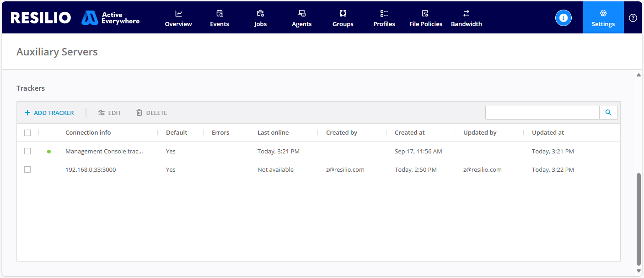
Task: Select all trackers with the header checkbox
Action: pyautogui.click(x=27, y=133)
